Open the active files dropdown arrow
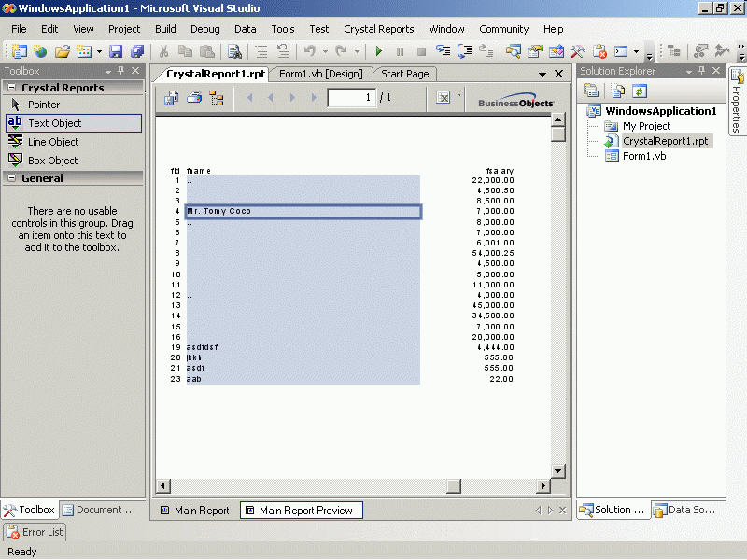The width and height of the screenshot is (747, 560). (543, 74)
